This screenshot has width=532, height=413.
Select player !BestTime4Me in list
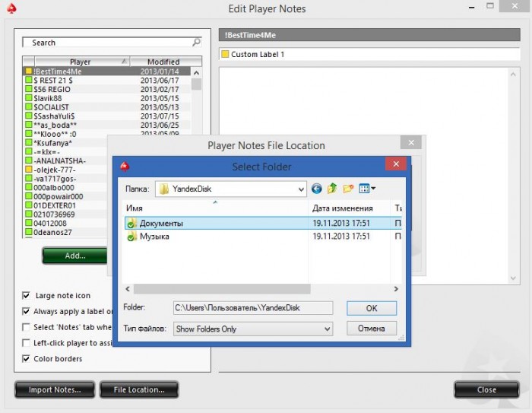click(107, 71)
